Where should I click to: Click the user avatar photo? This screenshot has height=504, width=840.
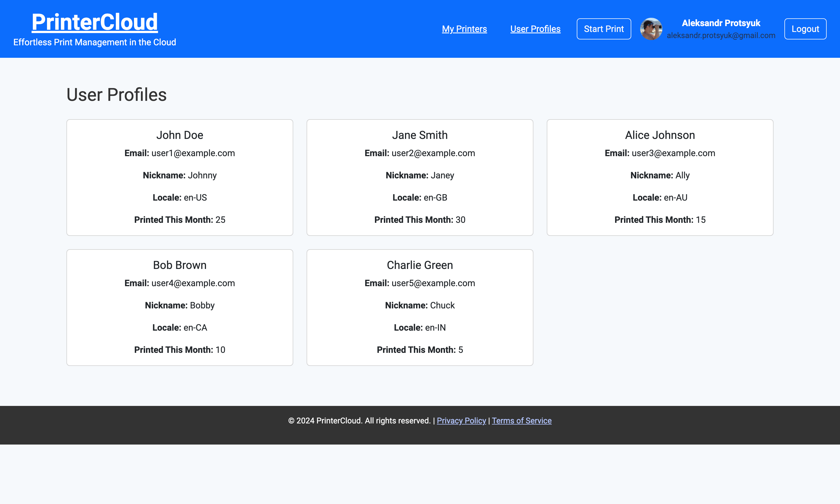pos(651,29)
